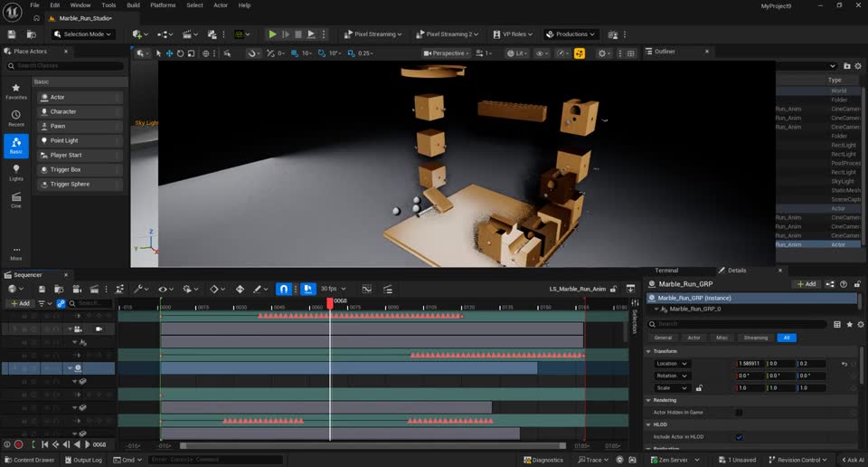Open Details panel settings gear
This screenshot has width=868, height=467.
point(860,324)
